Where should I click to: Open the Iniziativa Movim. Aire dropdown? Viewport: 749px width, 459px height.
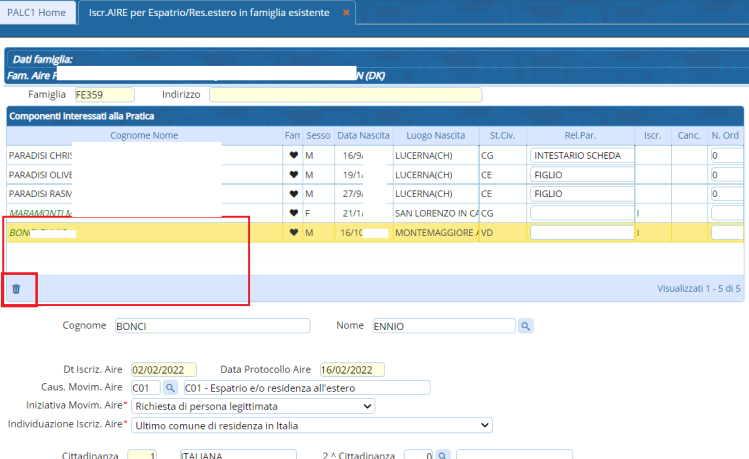253,406
